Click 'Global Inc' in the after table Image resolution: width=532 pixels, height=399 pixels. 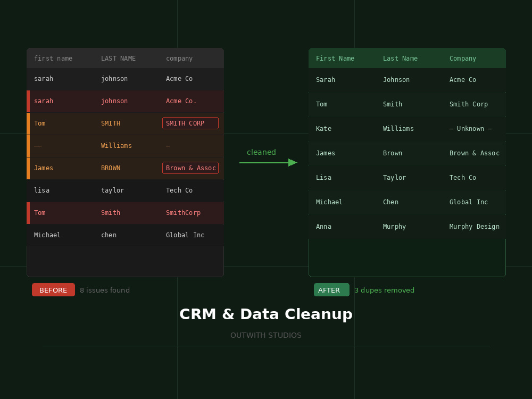coord(469,202)
